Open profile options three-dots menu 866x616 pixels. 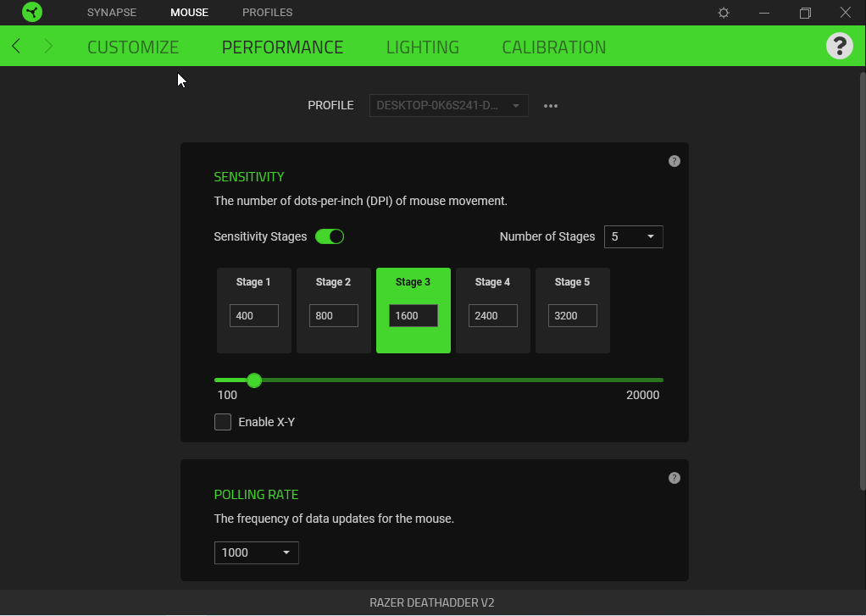[551, 106]
